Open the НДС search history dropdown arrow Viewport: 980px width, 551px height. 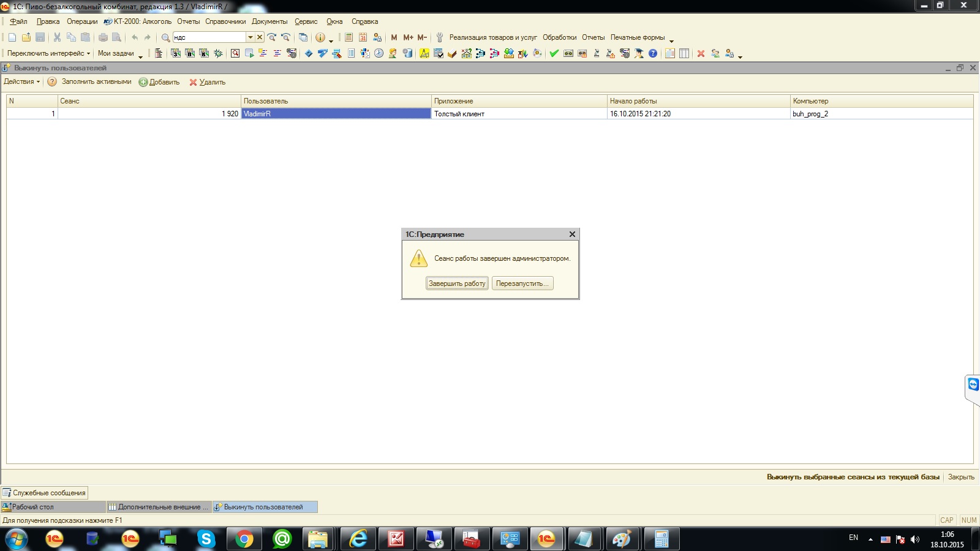250,37
